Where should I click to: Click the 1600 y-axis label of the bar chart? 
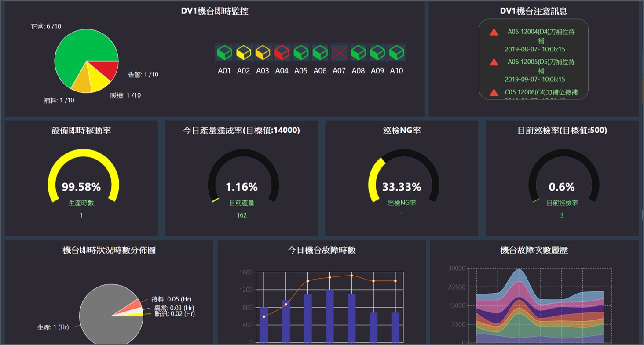246,272
